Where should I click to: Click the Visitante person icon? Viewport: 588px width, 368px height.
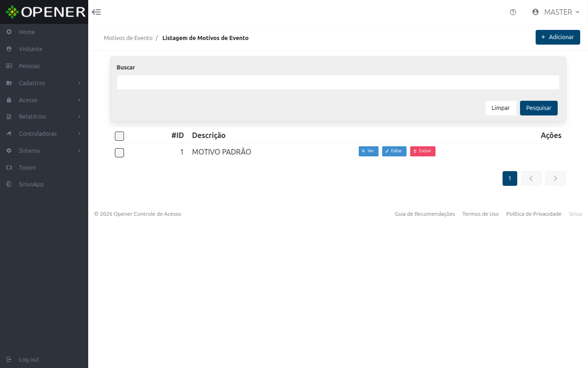pos(9,49)
